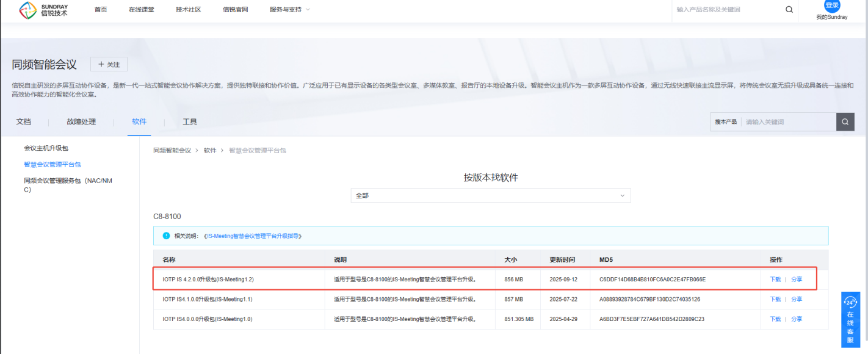Viewport: 868px width, 354px height.
Task: Open the 工具 tab
Action: pos(190,122)
